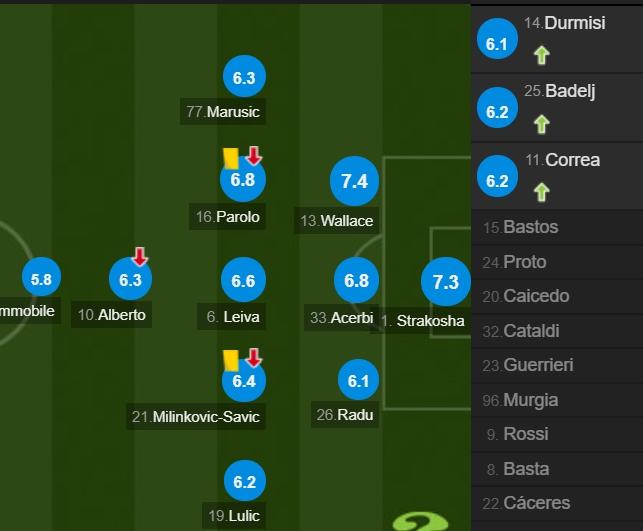
Task: Click Parolo's red substituted-off arrow
Action: [254, 156]
